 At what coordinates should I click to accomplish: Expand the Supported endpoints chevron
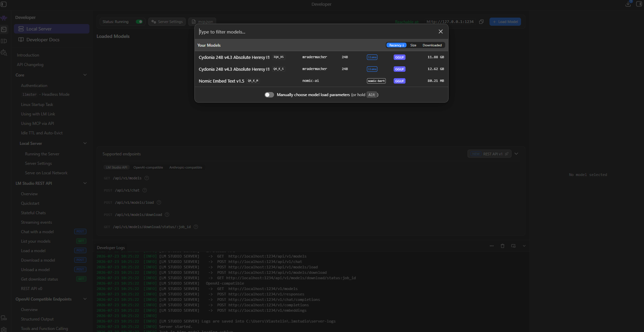coord(516,154)
